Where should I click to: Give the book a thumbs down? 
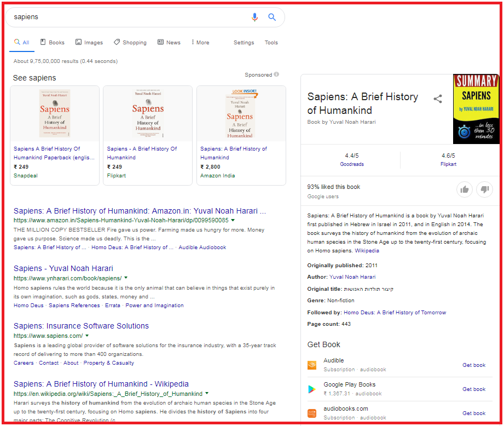484,189
